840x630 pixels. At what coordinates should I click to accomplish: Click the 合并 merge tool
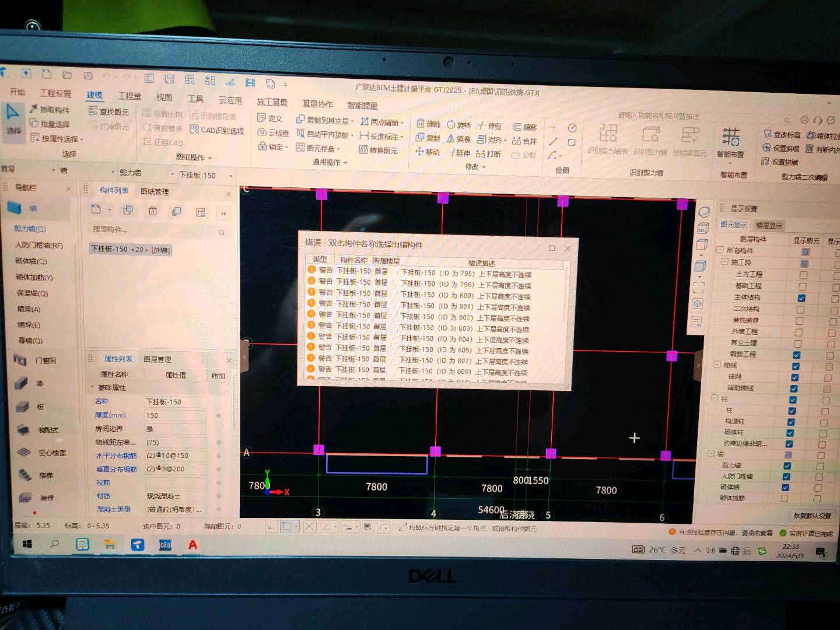click(x=524, y=141)
